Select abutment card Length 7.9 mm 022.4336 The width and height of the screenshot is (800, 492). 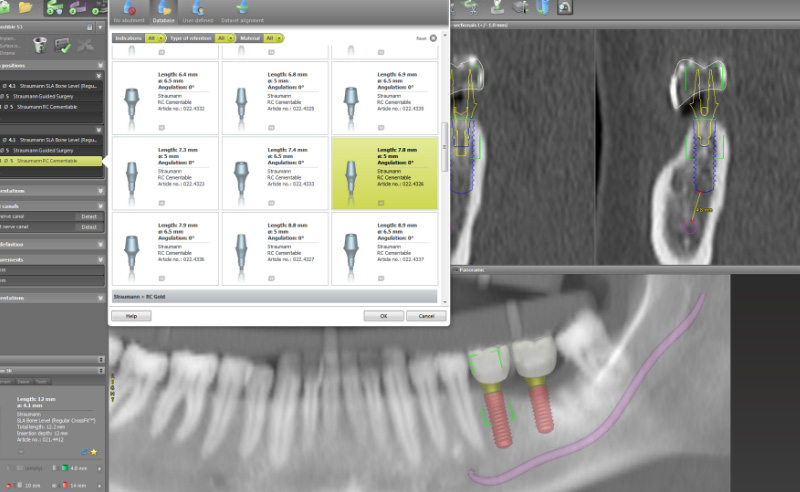pyautogui.click(x=165, y=249)
